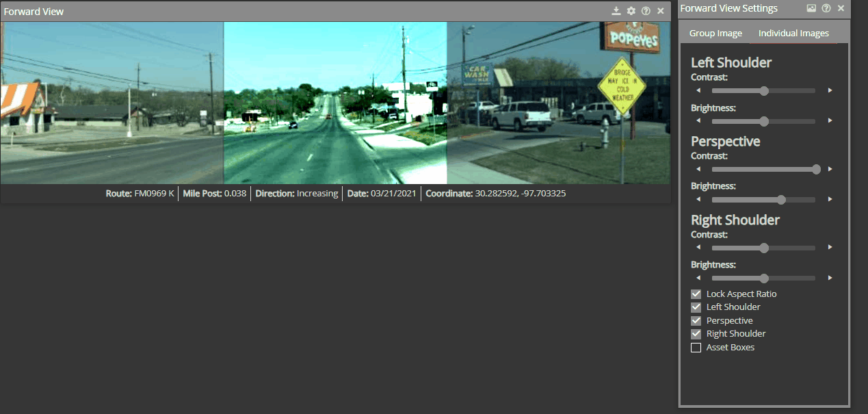Select the Individual Images tab

pyautogui.click(x=793, y=33)
